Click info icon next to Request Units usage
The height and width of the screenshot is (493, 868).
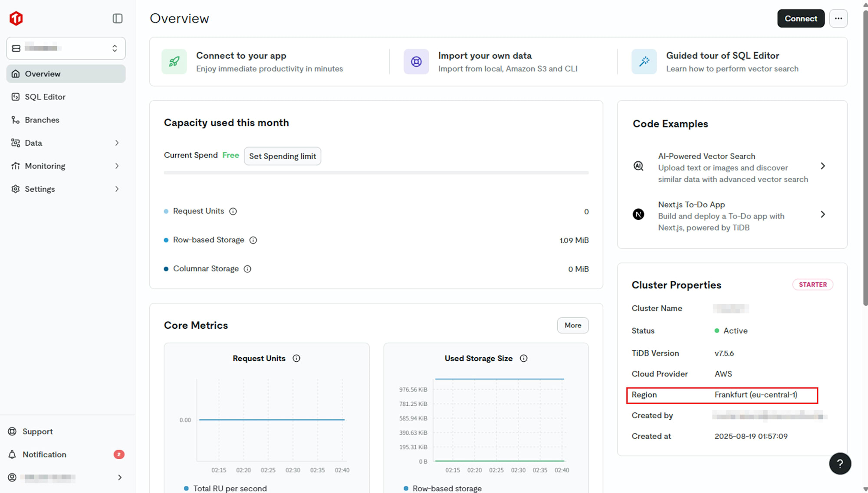[x=233, y=211]
